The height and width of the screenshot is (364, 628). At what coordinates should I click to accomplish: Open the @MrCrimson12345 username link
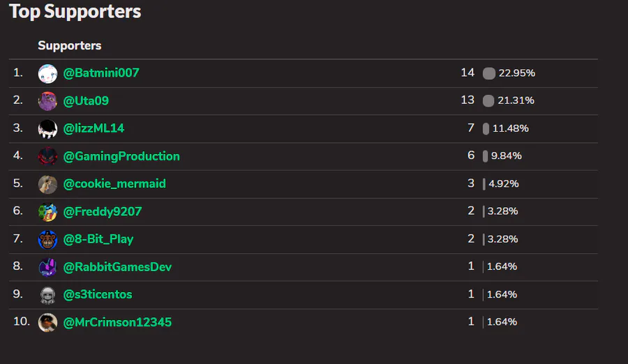click(x=117, y=322)
